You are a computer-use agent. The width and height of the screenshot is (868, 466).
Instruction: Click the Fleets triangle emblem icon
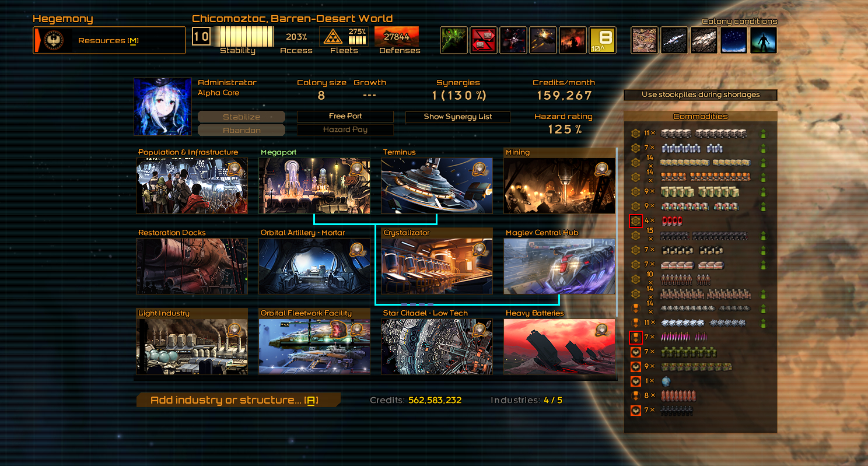333,37
